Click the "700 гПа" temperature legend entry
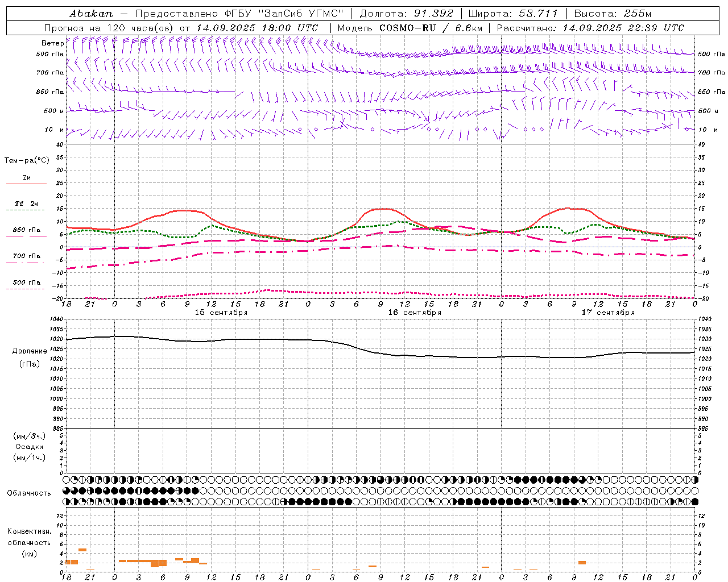Screen dimensions: 728x582 point(26,256)
